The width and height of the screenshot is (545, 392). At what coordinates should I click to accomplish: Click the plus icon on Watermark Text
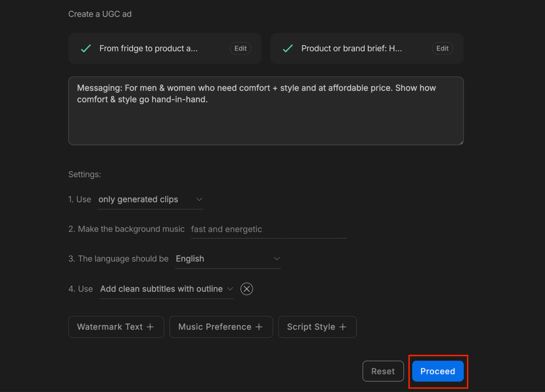[x=150, y=327]
